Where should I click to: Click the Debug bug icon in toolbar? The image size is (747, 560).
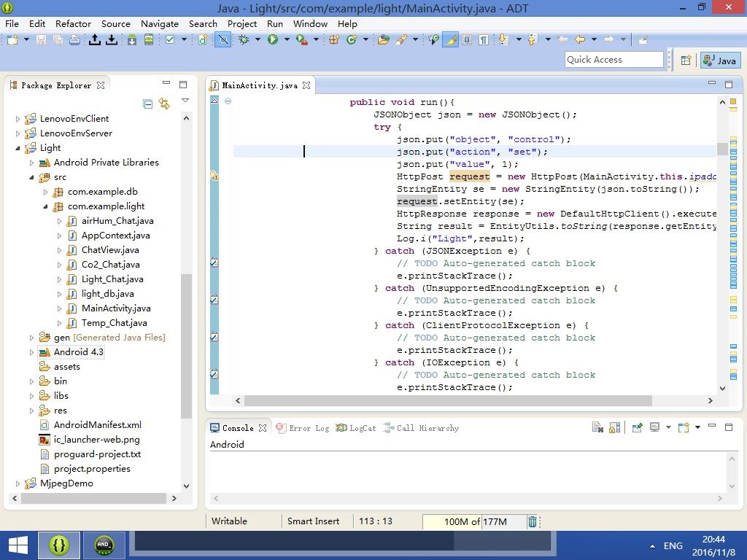[x=244, y=39]
